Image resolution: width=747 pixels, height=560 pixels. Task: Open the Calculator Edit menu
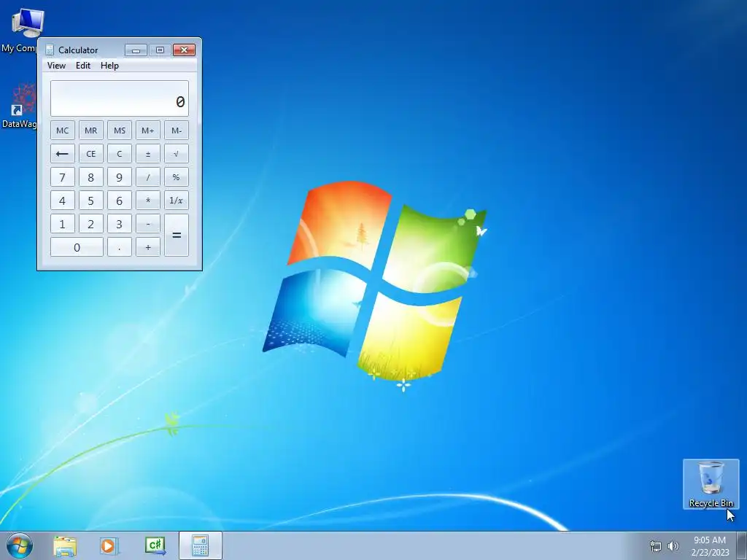point(83,66)
